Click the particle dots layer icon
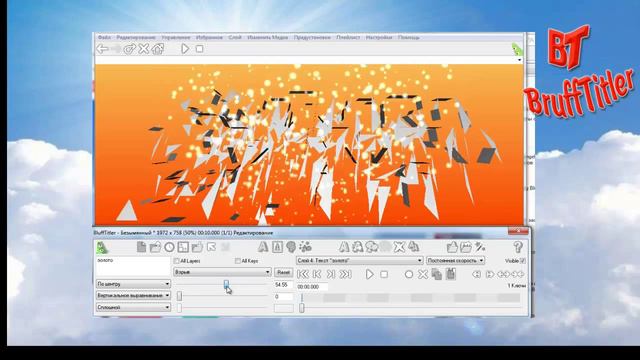Viewport: 640px width, 360px height. click(305, 247)
